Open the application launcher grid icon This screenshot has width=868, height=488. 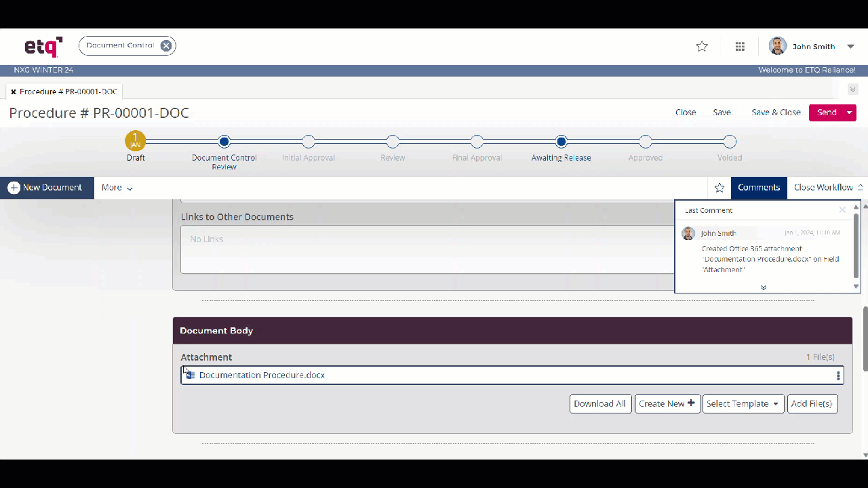[740, 46]
